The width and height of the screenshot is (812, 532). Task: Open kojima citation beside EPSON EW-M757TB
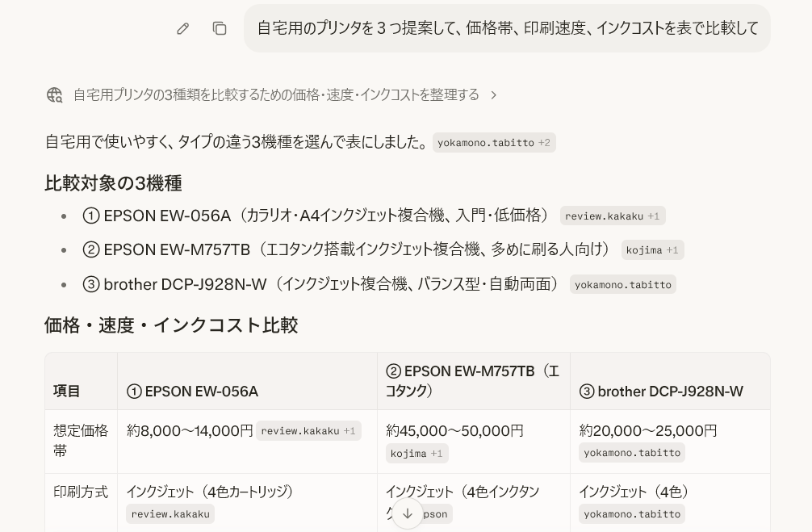(652, 249)
